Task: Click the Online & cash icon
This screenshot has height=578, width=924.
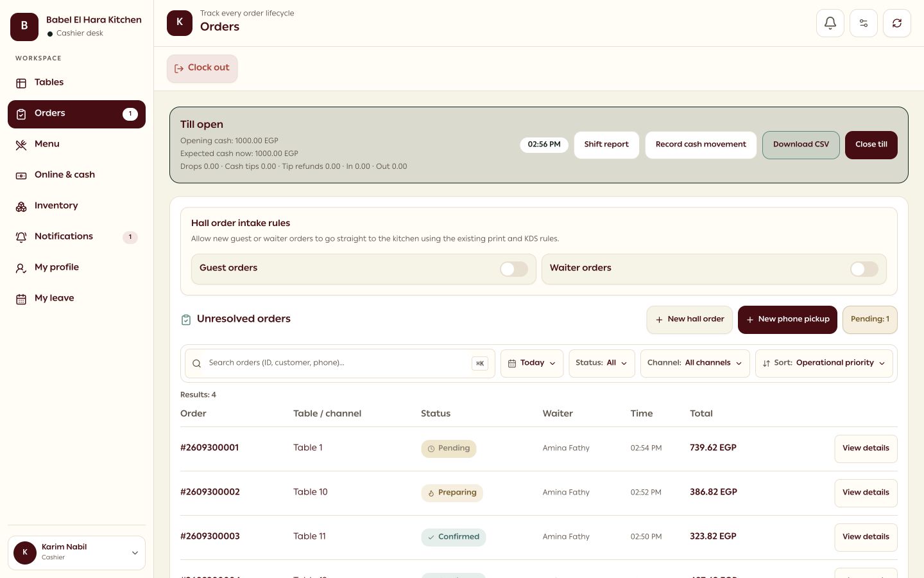Action: coord(21,175)
